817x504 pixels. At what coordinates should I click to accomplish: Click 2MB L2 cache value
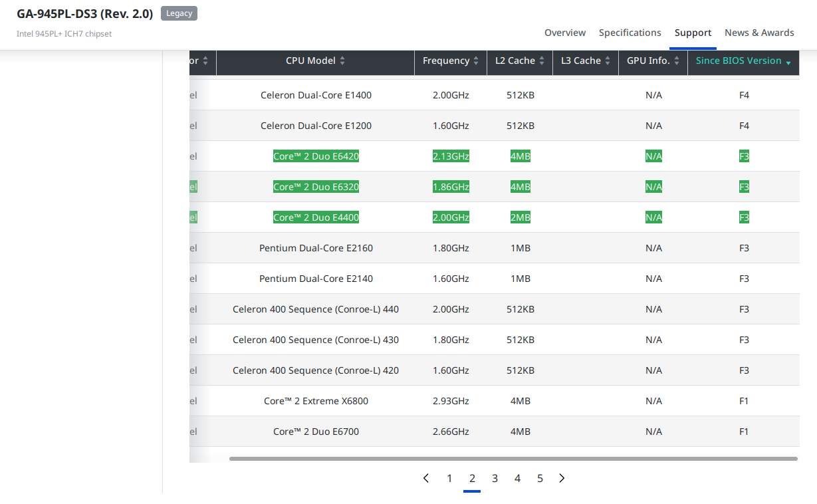521,217
